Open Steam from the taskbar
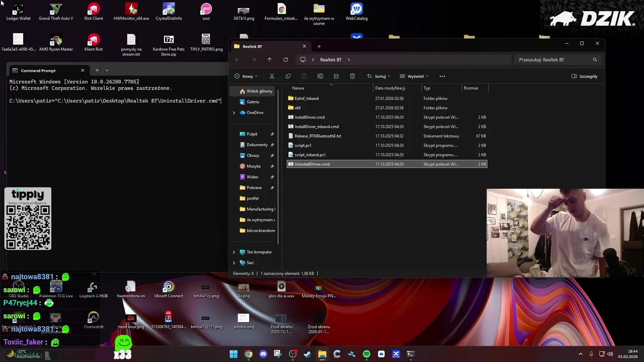The width and height of the screenshot is (644, 362). pos(307,354)
